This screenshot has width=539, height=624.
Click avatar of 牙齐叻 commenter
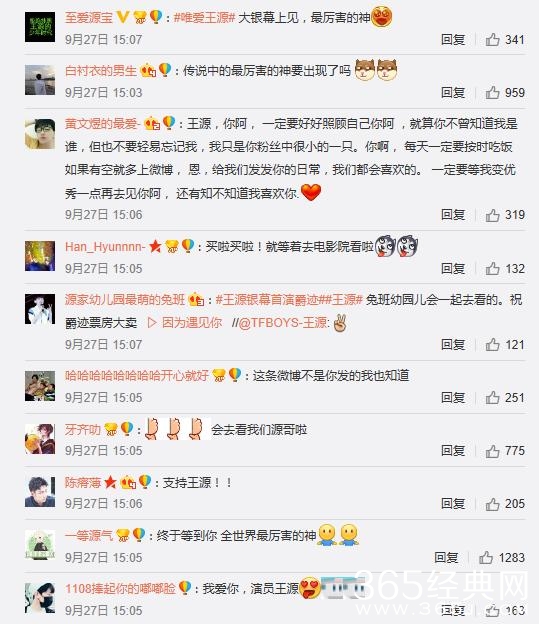[40, 439]
